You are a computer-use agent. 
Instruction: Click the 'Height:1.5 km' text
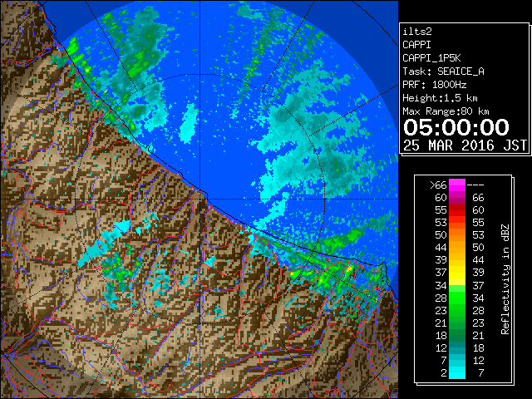pos(440,98)
